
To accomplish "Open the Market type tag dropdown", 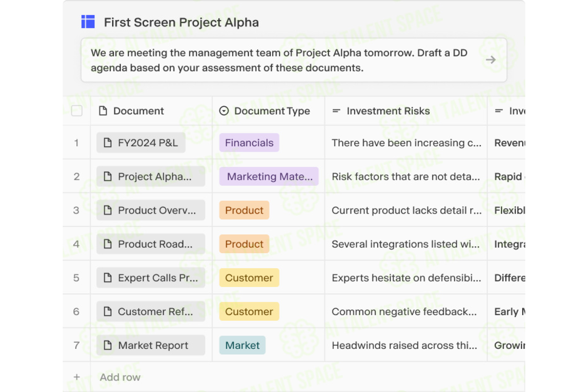I will pyautogui.click(x=242, y=345).
